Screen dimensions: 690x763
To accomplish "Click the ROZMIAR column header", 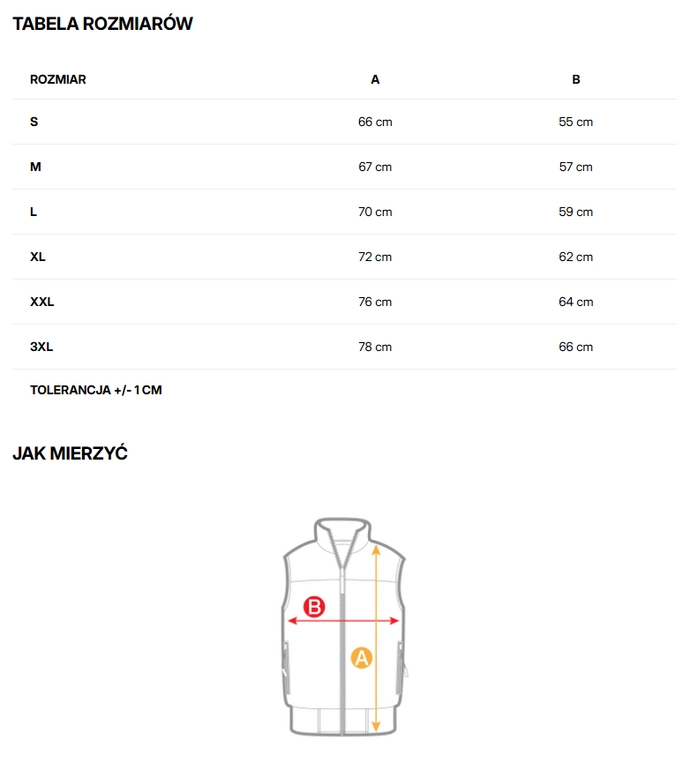I will click(58, 79).
